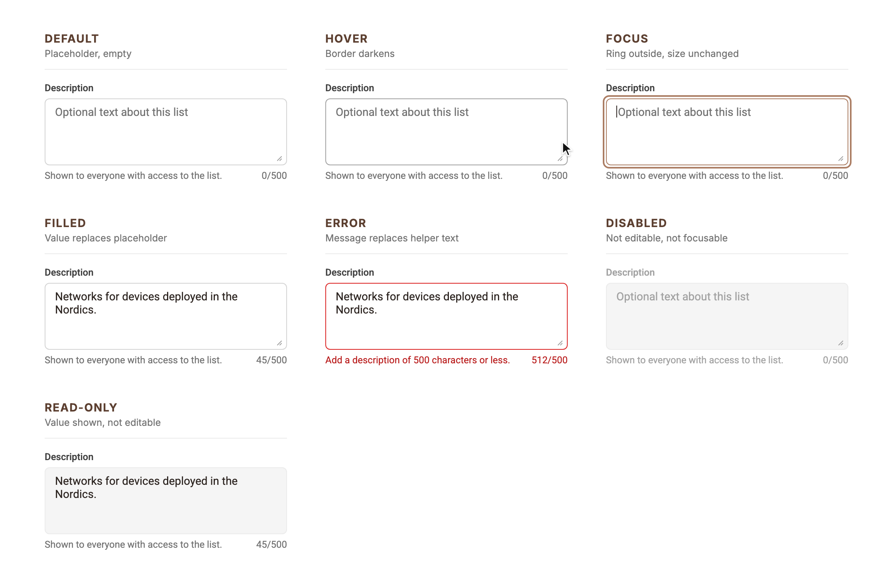The image size is (893, 588).
Task: Click the Error state textarea with red border
Action: (447, 316)
